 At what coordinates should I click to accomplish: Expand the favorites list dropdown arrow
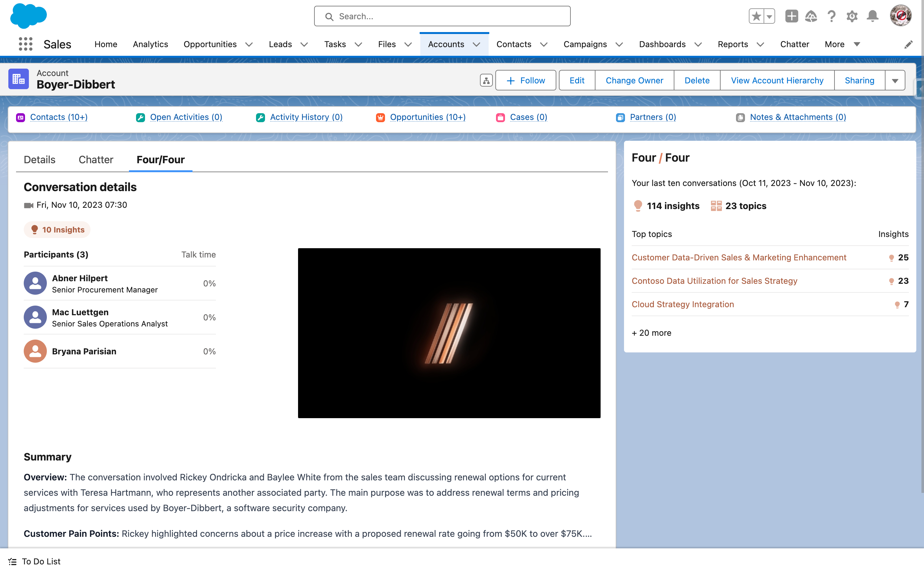point(769,16)
